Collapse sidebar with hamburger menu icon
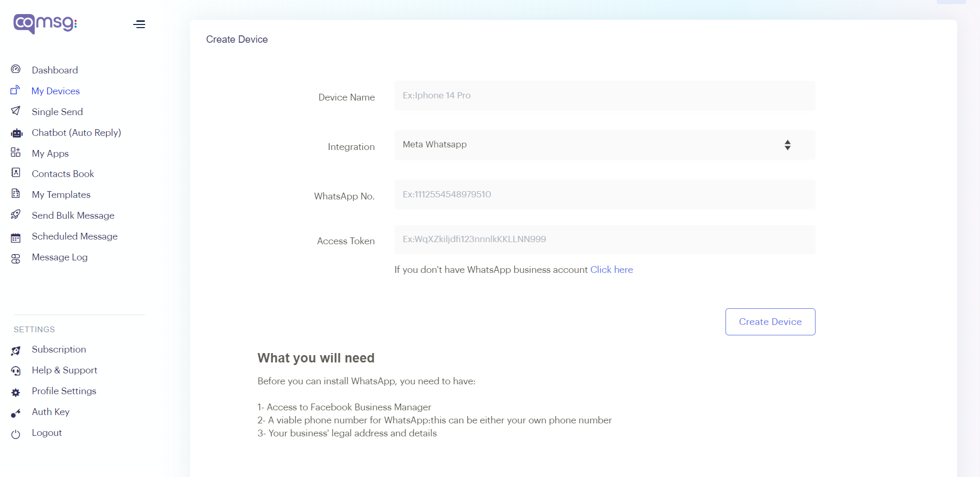Viewport: 980px width, 477px height. [139, 24]
